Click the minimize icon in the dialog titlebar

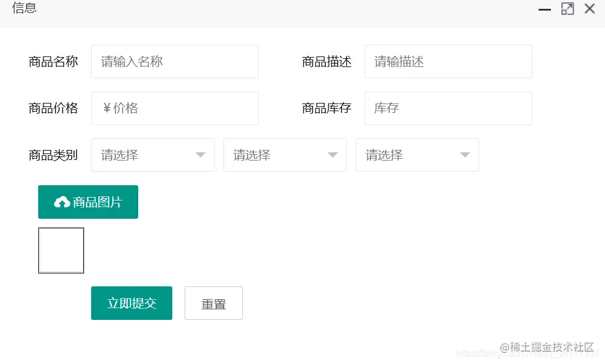(x=544, y=9)
